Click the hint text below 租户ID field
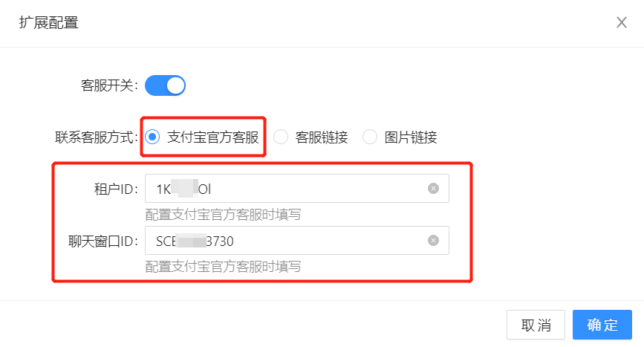Screen dimensions: 644x347 click(x=223, y=215)
